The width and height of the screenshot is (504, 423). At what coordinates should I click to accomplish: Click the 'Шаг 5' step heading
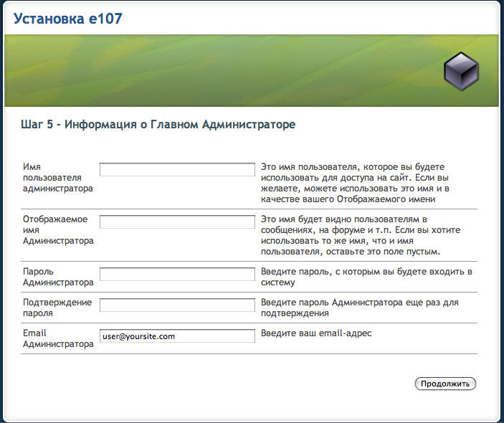pos(158,125)
